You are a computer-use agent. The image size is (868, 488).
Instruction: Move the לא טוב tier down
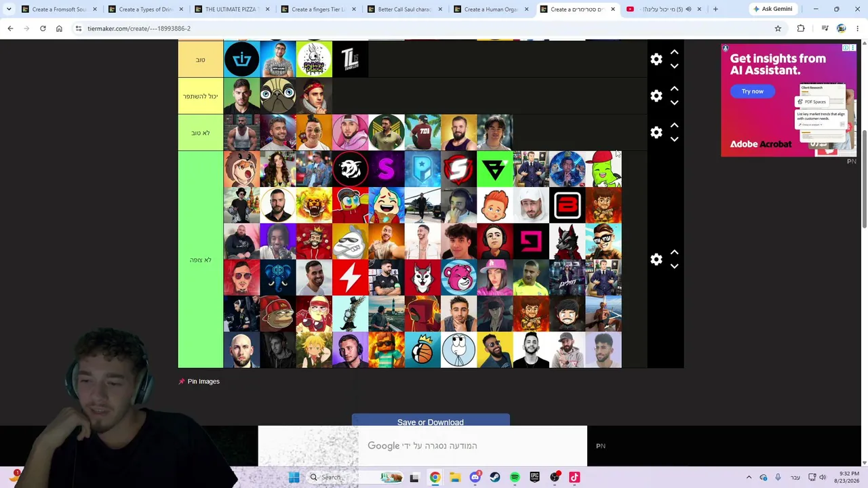[x=674, y=140]
